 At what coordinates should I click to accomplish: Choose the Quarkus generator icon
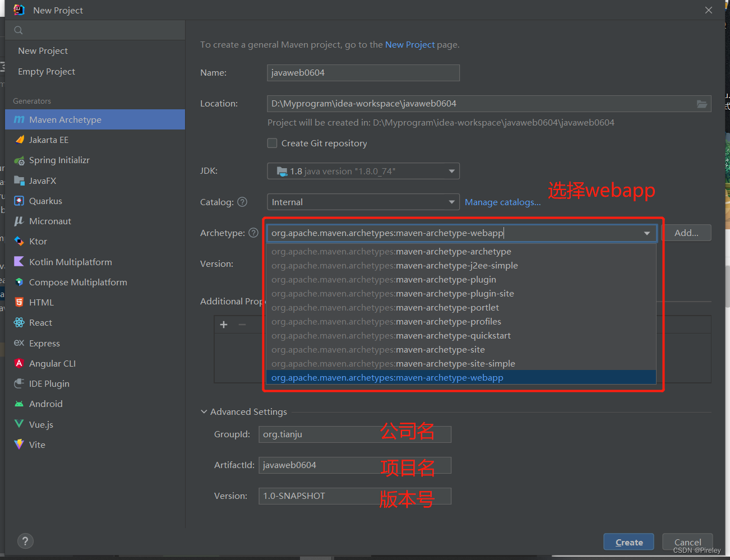click(19, 201)
